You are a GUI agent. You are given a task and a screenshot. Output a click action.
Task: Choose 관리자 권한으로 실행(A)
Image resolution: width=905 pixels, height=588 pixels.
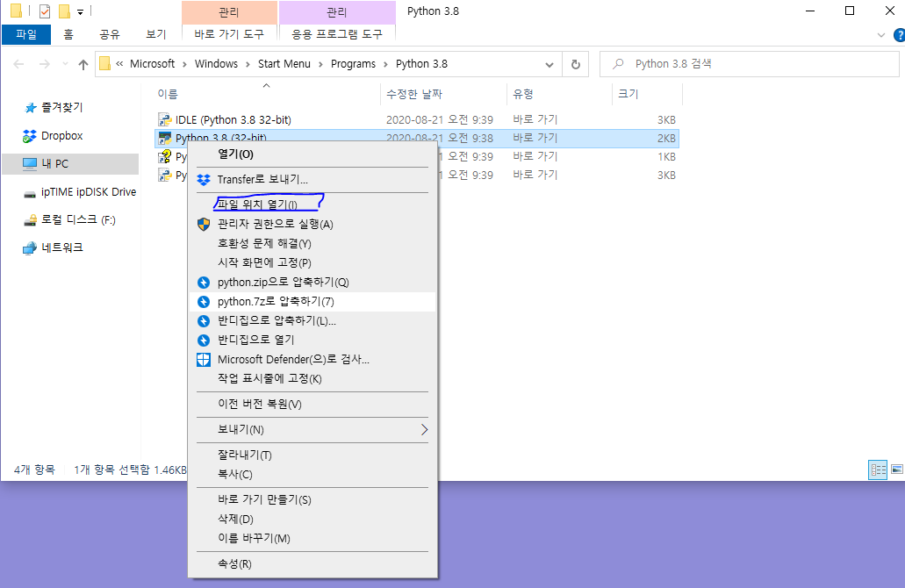pyautogui.click(x=312, y=224)
